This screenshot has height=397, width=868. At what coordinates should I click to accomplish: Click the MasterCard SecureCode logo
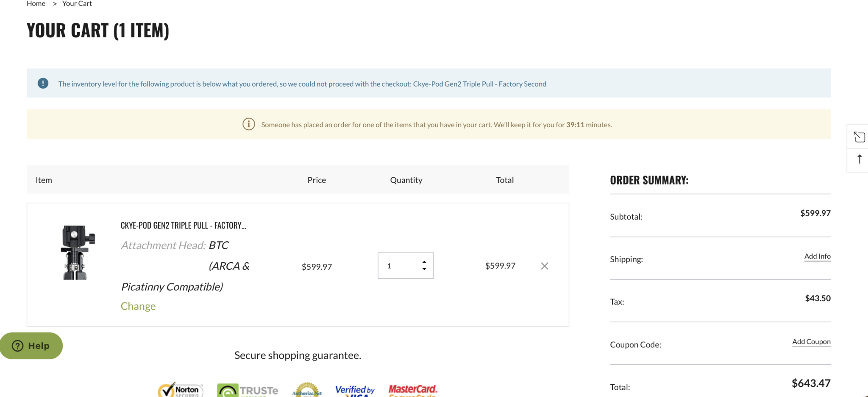(413, 391)
